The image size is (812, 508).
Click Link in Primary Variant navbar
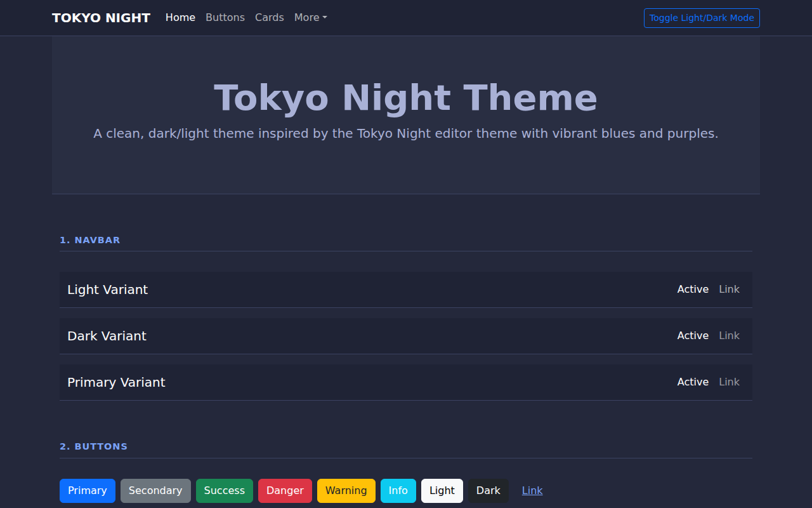pyautogui.click(x=729, y=382)
